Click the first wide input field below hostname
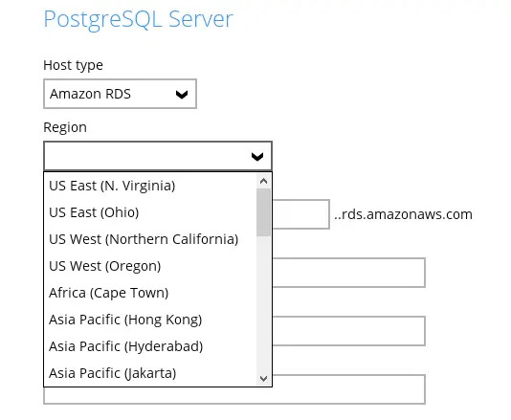Viewport: 511px width, 420px height. coord(348,273)
